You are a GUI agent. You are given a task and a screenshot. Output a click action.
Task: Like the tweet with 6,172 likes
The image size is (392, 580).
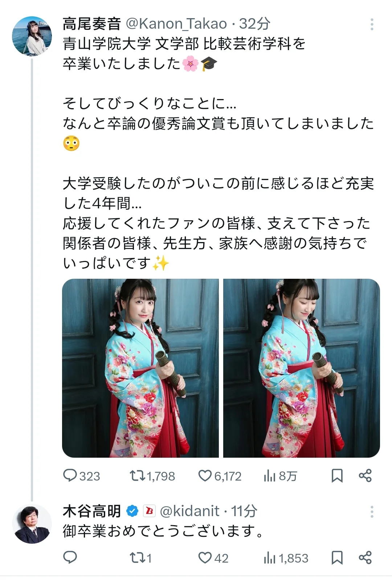pos(220,476)
